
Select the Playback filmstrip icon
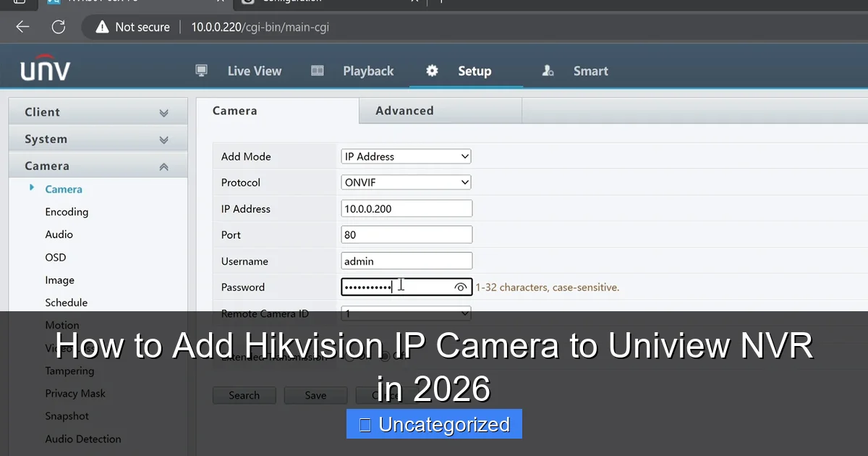(317, 70)
